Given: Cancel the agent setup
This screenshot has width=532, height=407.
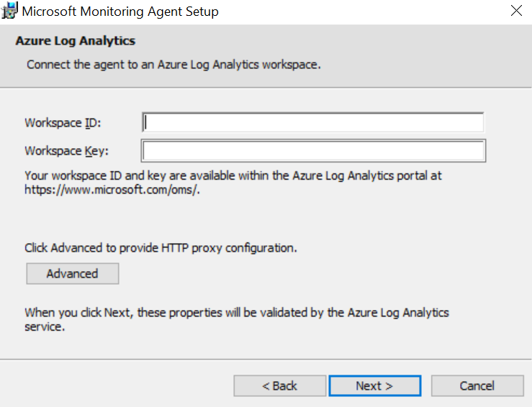Looking at the screenshot, I should [x=477, y=385].
